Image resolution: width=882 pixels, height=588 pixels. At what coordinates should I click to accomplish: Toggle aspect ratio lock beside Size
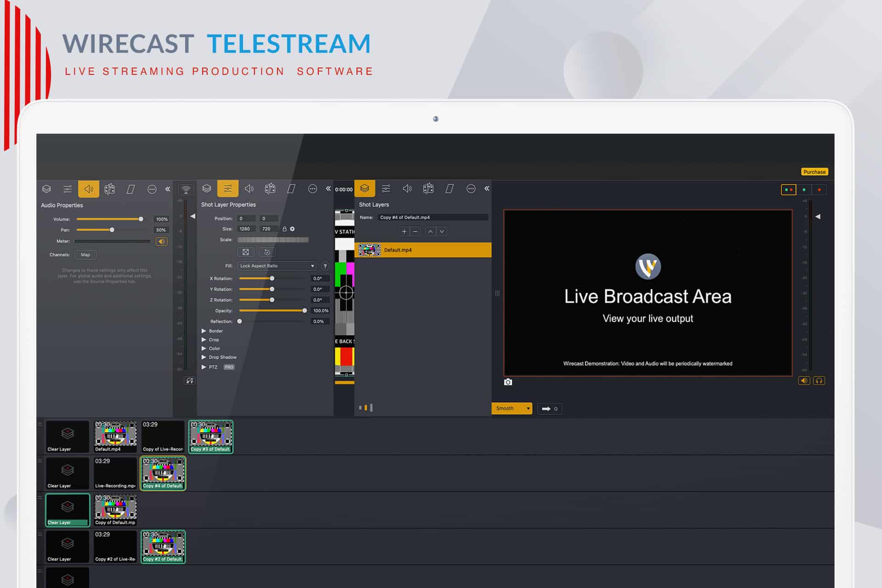(284, 229)
